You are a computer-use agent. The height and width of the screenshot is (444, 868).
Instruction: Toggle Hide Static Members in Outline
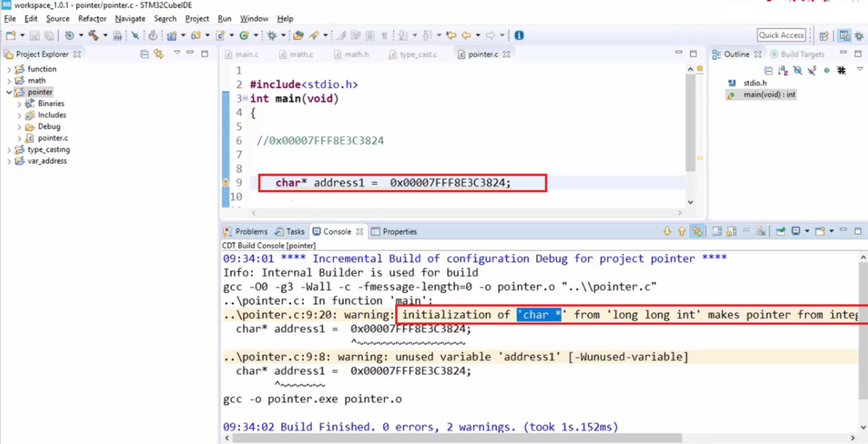tap(812, 70)
